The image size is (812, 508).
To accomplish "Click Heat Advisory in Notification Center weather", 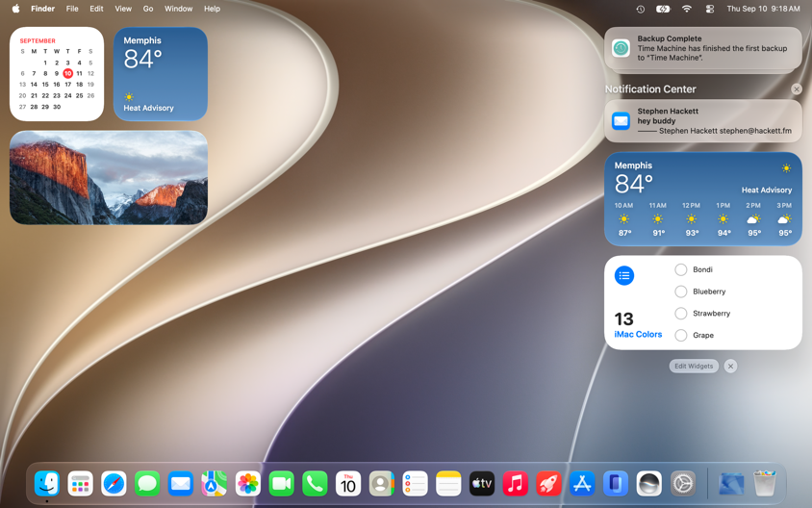I will [x=767, y=190].
